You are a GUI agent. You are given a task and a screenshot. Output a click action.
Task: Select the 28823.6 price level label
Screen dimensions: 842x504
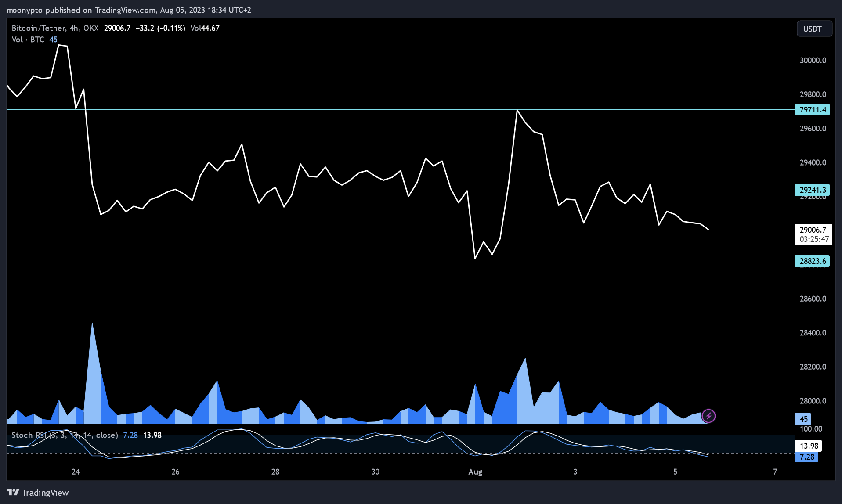point(812,261)
